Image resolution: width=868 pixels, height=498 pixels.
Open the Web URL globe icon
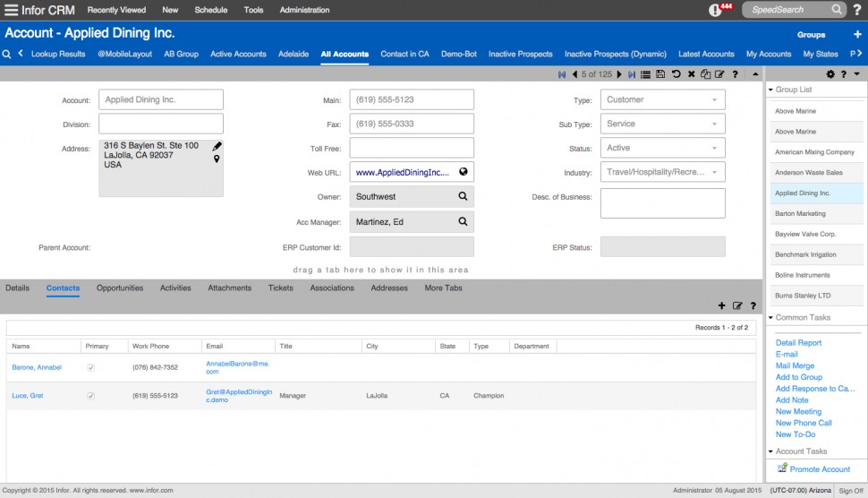point(464,172)
